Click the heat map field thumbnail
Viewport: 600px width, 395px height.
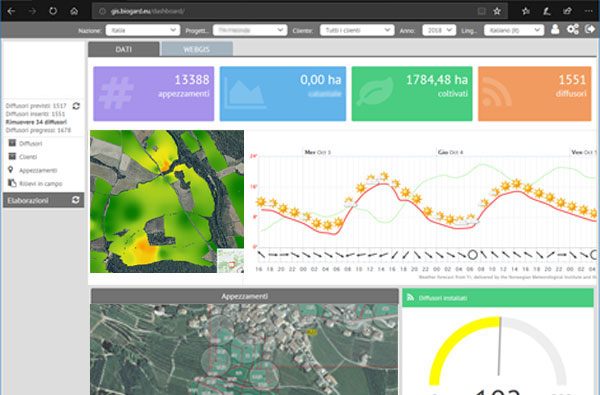(x=167, y=201)
